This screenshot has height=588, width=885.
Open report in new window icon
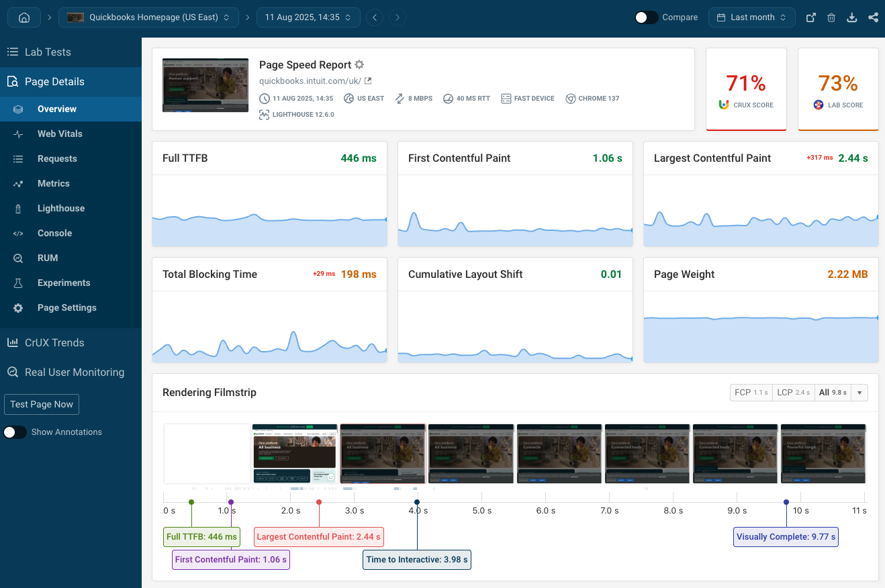[x=810, y=17]
